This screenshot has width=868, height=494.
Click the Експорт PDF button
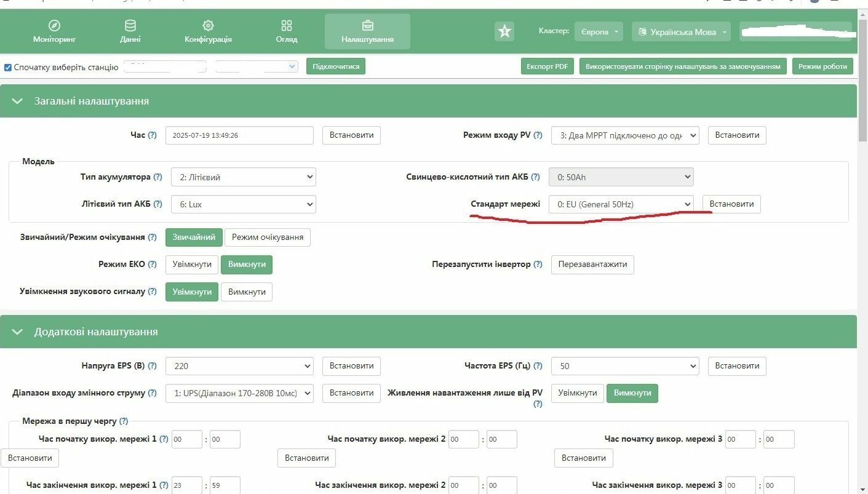tap(547, 66)
